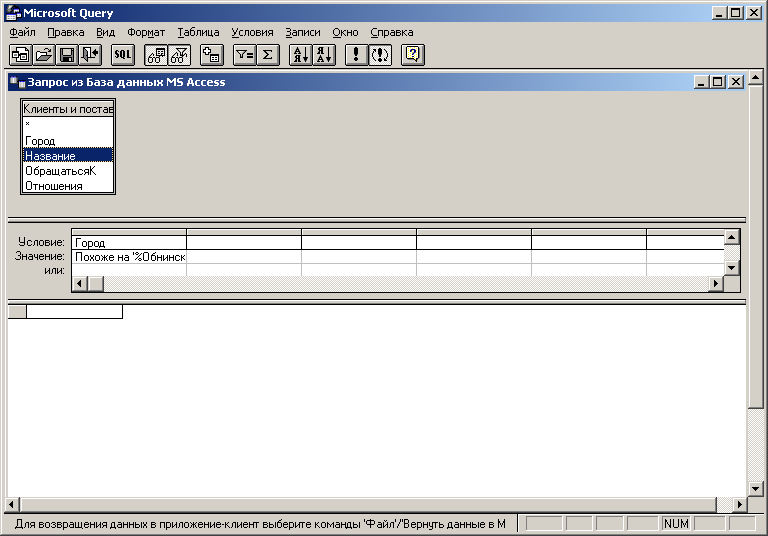Click the NUM indicator in status bar
The image size is (768, 536).
pyautogui.click(x=676, y=524)
